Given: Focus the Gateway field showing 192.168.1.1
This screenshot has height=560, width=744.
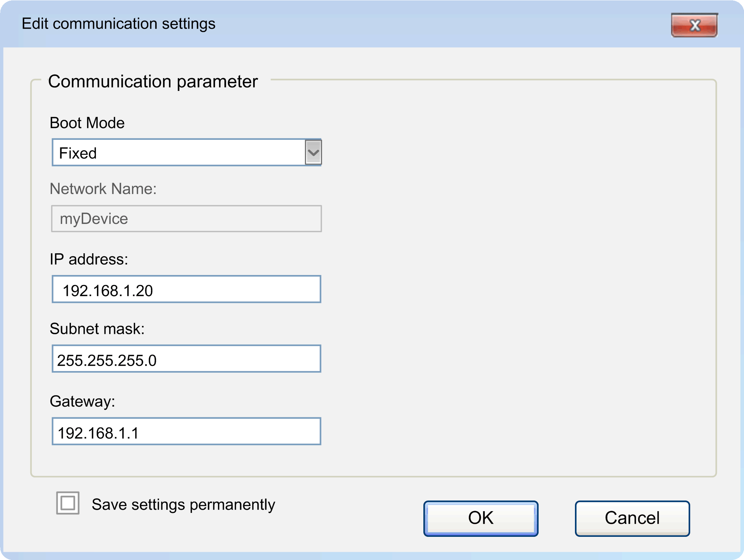Looking at the screenshot, I should (x=187, y=432).
